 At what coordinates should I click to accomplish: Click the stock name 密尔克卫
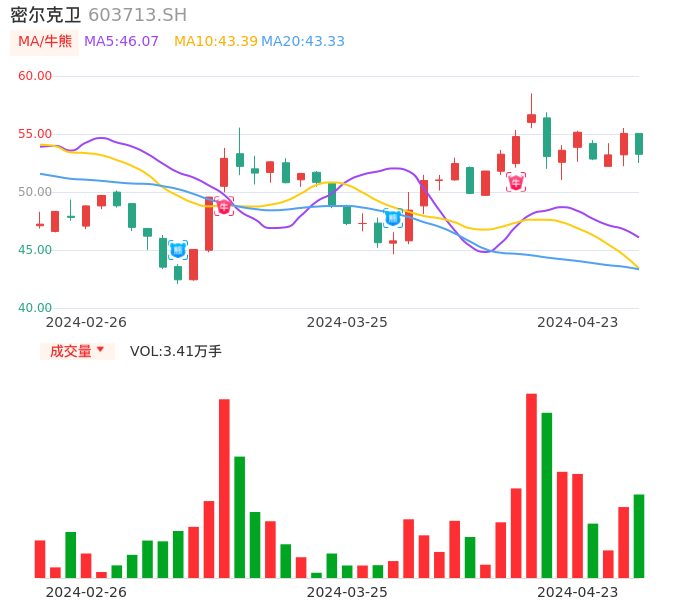(x=46, y=15)
